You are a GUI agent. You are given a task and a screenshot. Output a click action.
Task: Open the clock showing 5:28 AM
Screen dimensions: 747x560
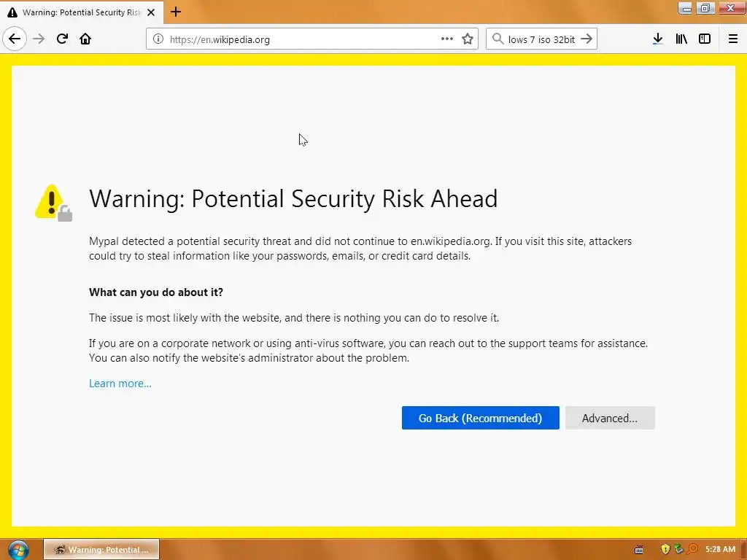720,549
